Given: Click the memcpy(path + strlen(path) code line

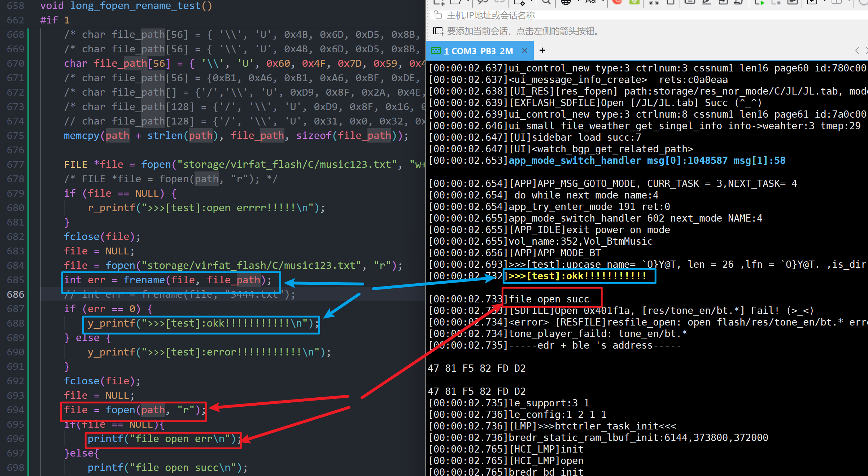Looking at the screenshot, I should [x=236, y=136].
